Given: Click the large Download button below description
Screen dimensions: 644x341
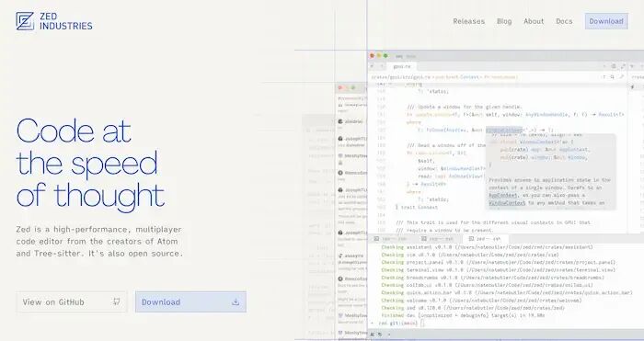Looking at the screenshot, I should pos(190,302).
